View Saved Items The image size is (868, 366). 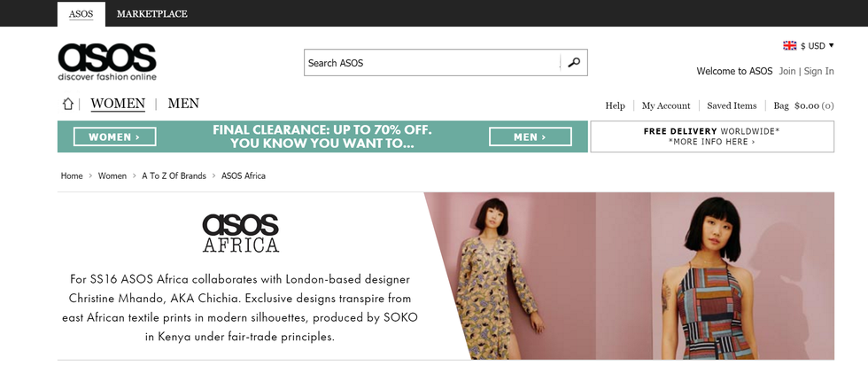[732, 105]
